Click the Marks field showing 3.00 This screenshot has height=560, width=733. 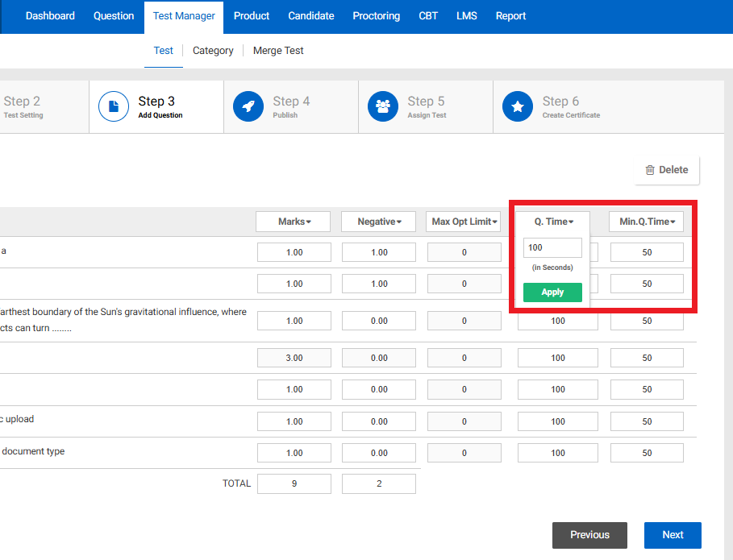(294, 358)
